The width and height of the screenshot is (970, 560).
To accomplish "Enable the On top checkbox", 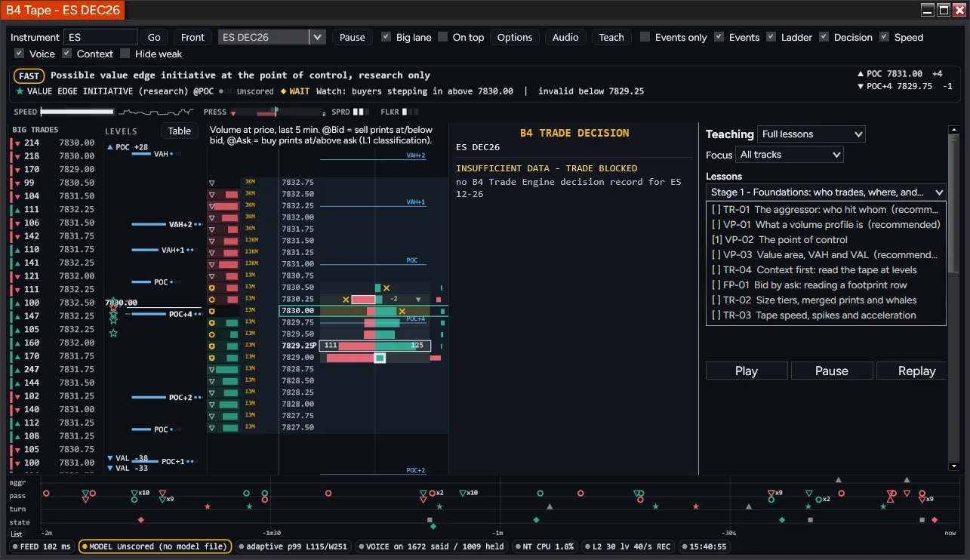I will click(x=443, y=37).
